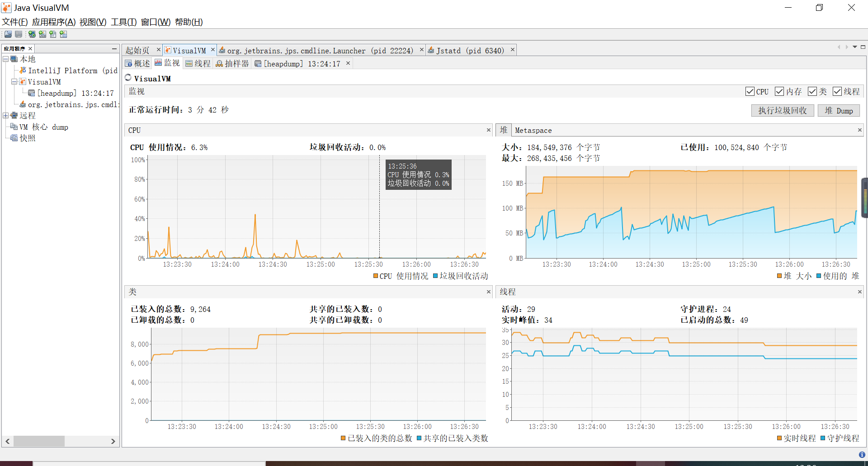Viewport: 868px width, 466px height.
Task: Click the 垃圾回收活动 legend swatch
Action: [435, 276]
